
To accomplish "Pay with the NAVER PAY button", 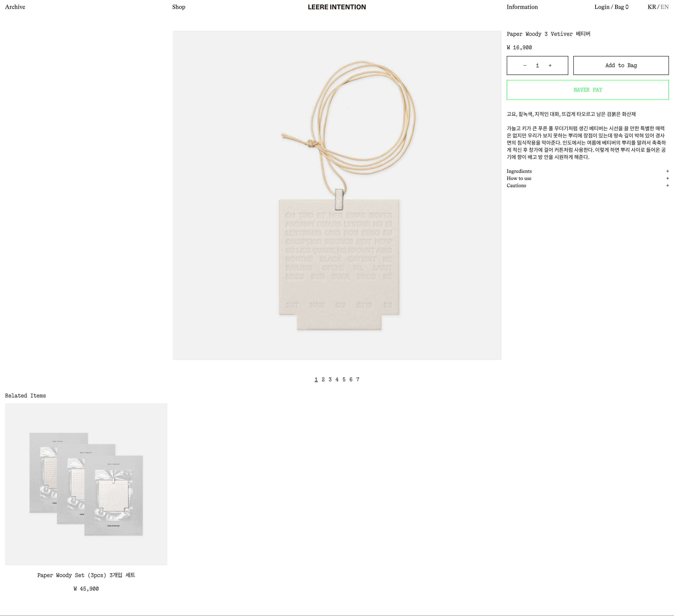I will click(x=588, y=90).
